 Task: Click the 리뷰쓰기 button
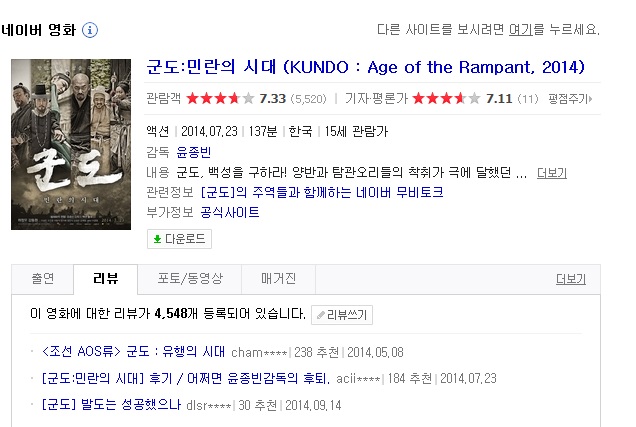click(x=342, y=315)
